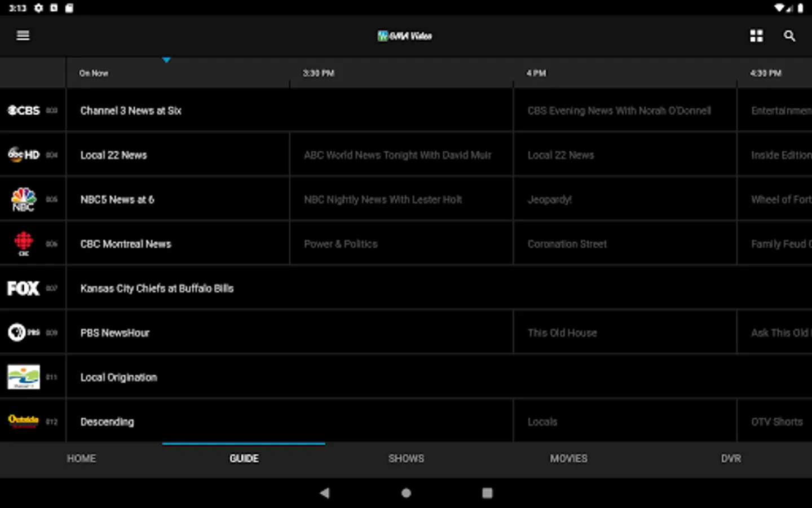The width and height of the screenshot is (812, 508).
Task: Open Local Origination program
Action: click(x=439, y=377)
